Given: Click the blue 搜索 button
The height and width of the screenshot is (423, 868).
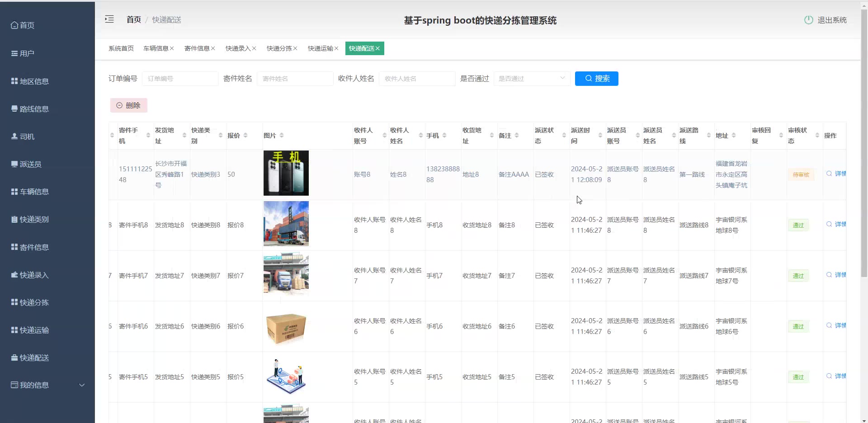Looking at the screenshot, I should 597,79.
